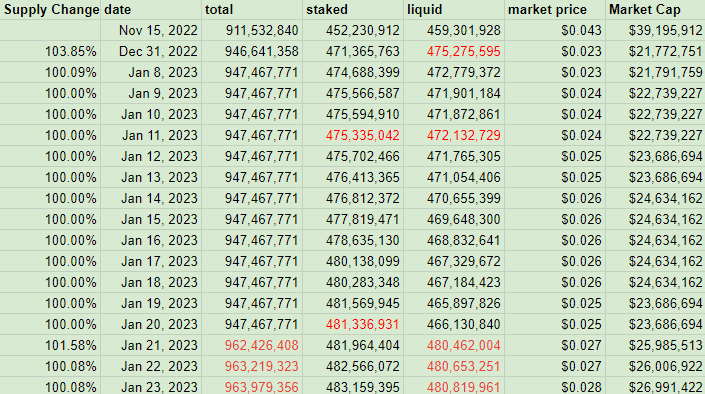Click red staked cell 481,336,931

coord(353,324)
